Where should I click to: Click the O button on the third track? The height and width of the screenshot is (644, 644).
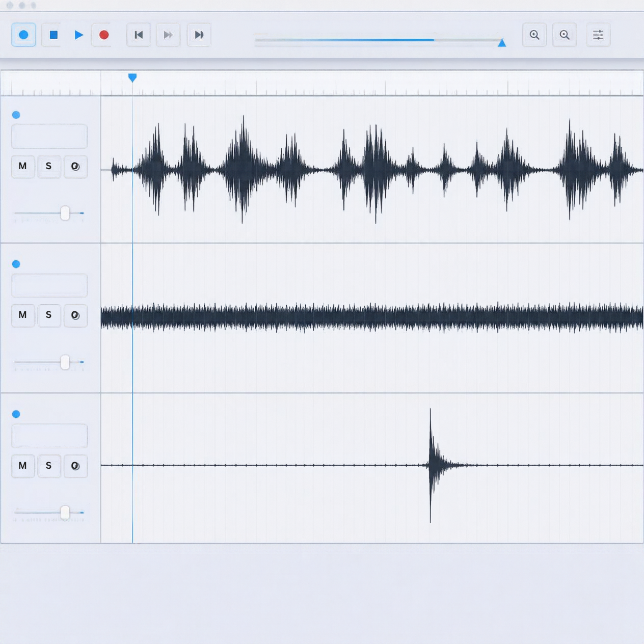tap(75, 466)
